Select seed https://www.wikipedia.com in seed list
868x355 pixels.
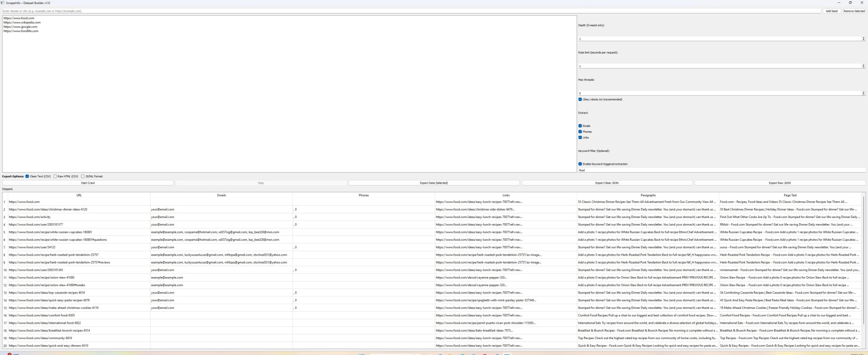[22, 22]
